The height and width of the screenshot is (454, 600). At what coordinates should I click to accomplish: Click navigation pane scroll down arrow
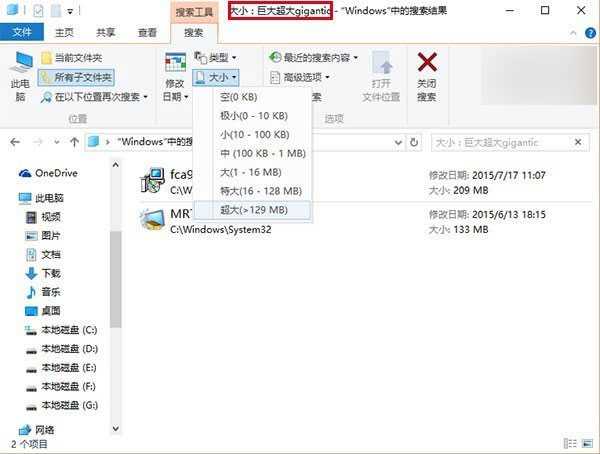116,429
